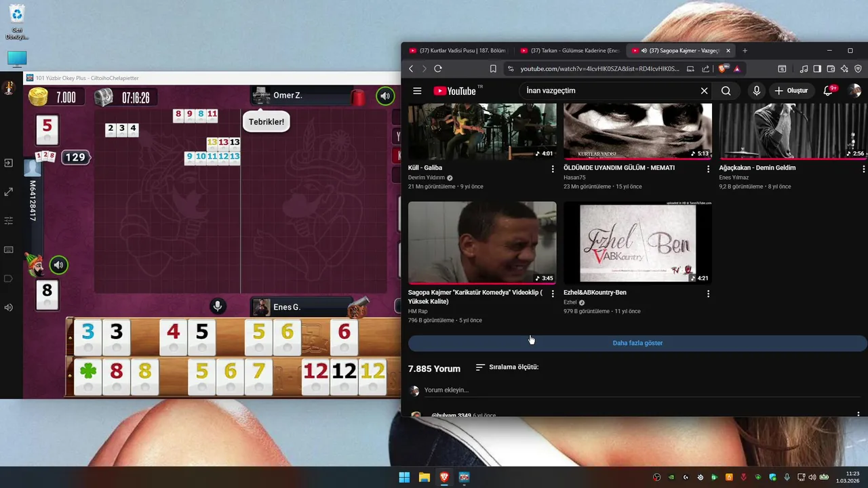
Task: Click the 'Tebrikler!' speech bubble
Action: [x=267, y=122]
